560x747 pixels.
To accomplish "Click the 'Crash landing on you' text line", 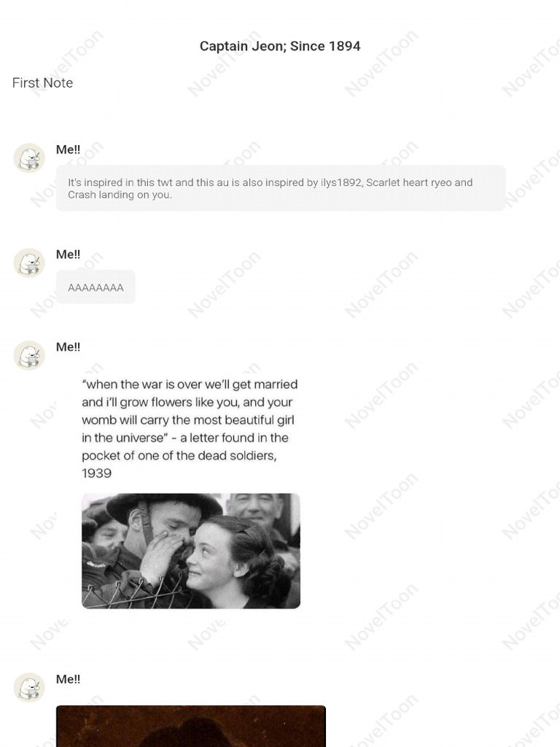I will pyautogui.click(x=120, y=195).
